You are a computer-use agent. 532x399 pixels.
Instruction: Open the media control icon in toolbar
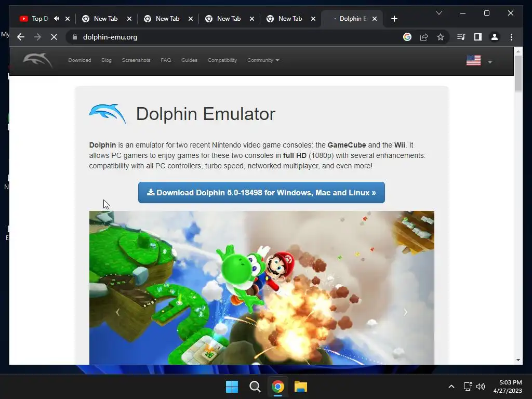click(461, 37)
